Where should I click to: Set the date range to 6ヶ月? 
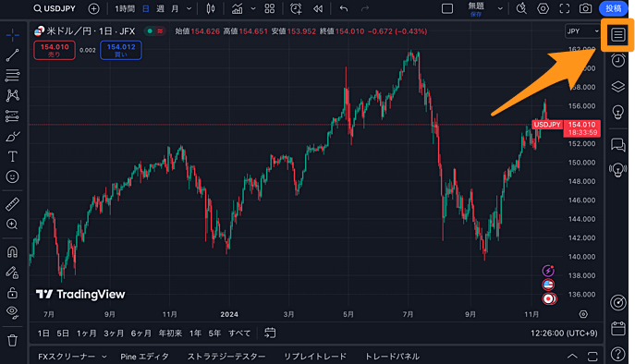click(x=140, y=334)
